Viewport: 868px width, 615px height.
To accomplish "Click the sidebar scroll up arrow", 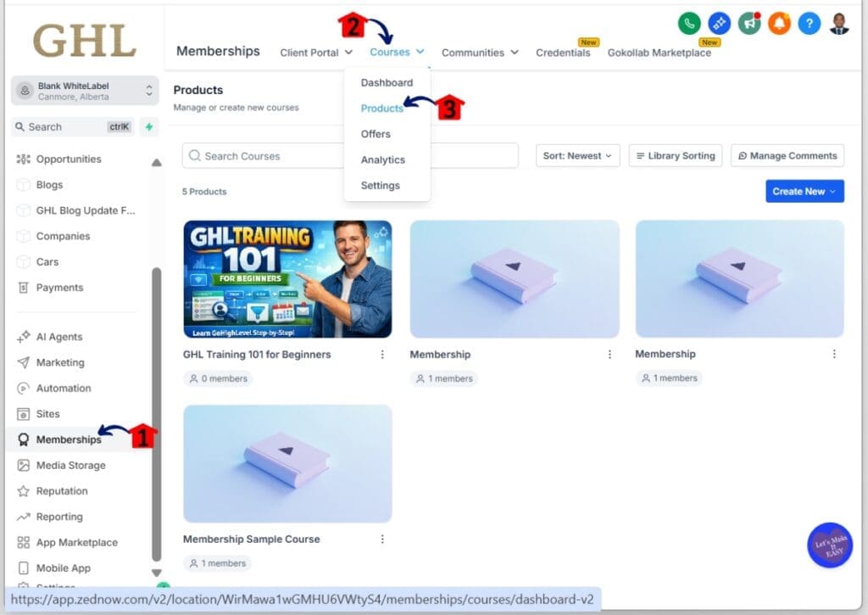I will (x=157, y=162).
